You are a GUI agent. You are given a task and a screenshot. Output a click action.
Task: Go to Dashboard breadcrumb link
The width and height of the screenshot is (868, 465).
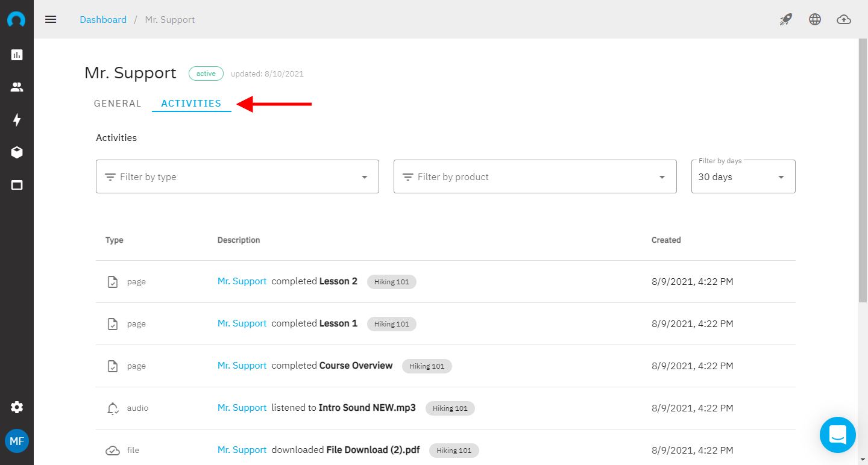(103, 19)
